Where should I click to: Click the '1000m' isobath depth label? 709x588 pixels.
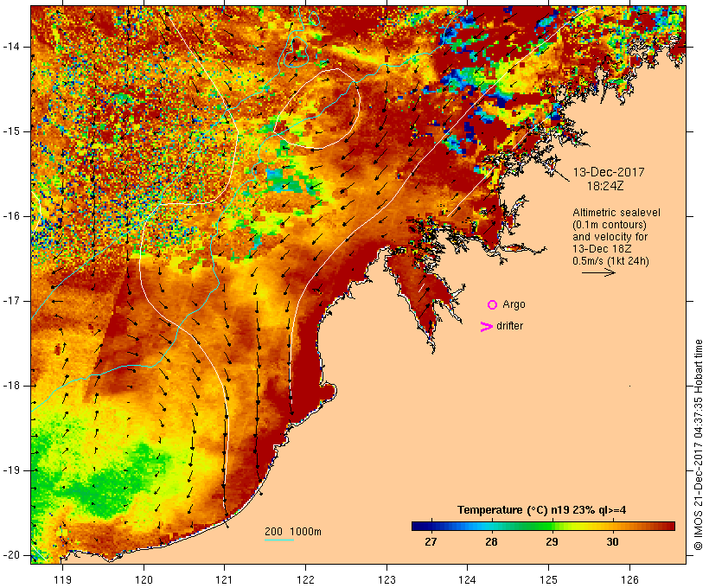click(306, 532)
